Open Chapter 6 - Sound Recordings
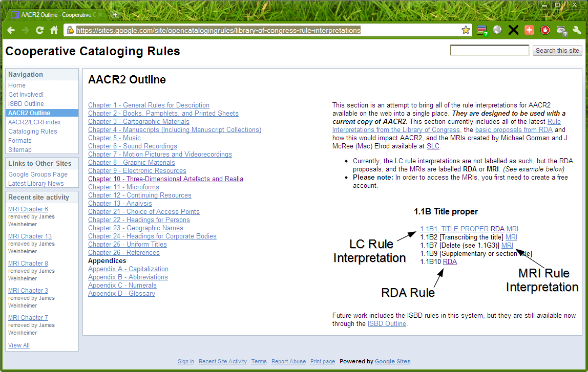The height and width of the screenshot is (372, 588). (132, 146)
